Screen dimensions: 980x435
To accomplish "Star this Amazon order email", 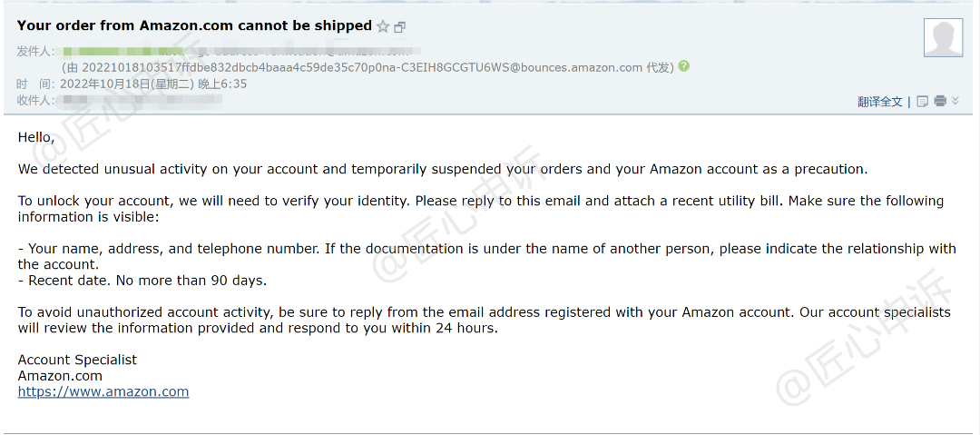I will (383, 27).
